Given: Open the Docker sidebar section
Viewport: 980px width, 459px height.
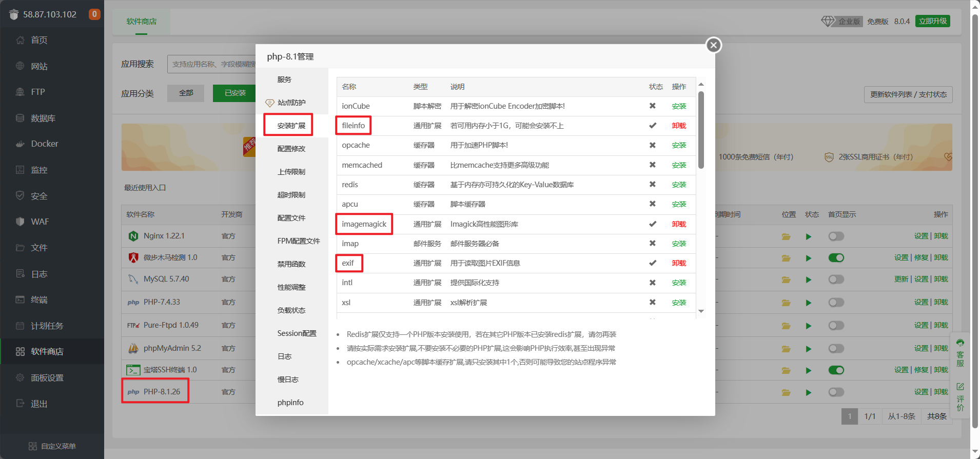Looking at the screenshot, I should point(45,144).
